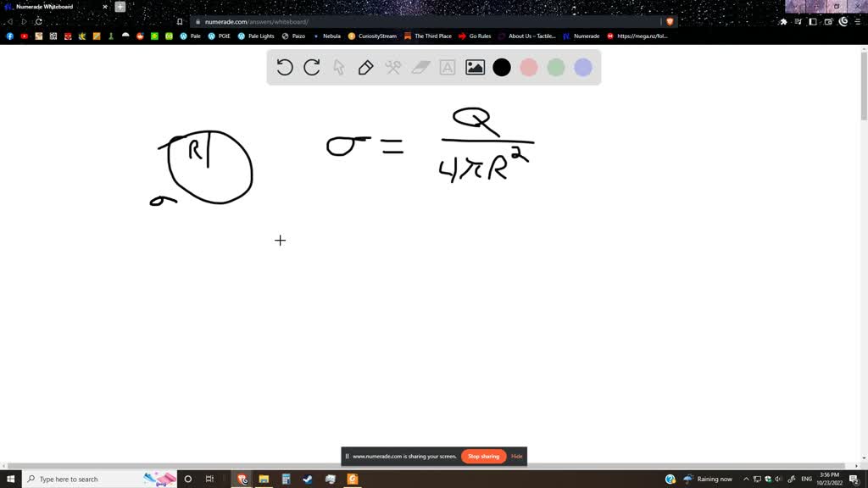Select the Pen tool
This screenshot has width=868, height=488.
pos(366,67)
